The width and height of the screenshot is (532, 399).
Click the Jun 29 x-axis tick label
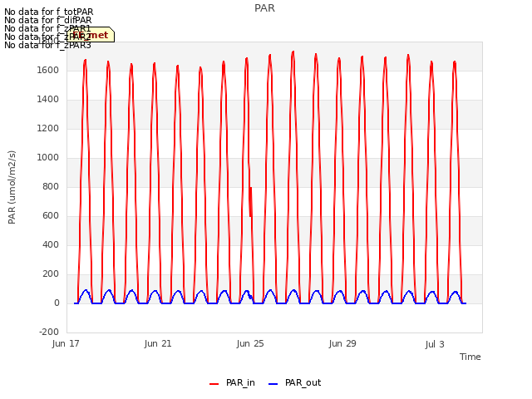[342, 344]
